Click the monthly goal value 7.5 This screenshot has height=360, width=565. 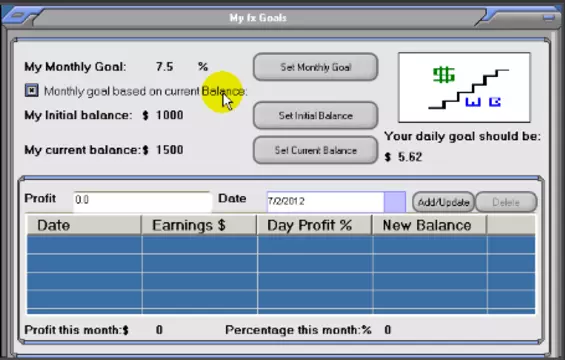pos(164,67)
